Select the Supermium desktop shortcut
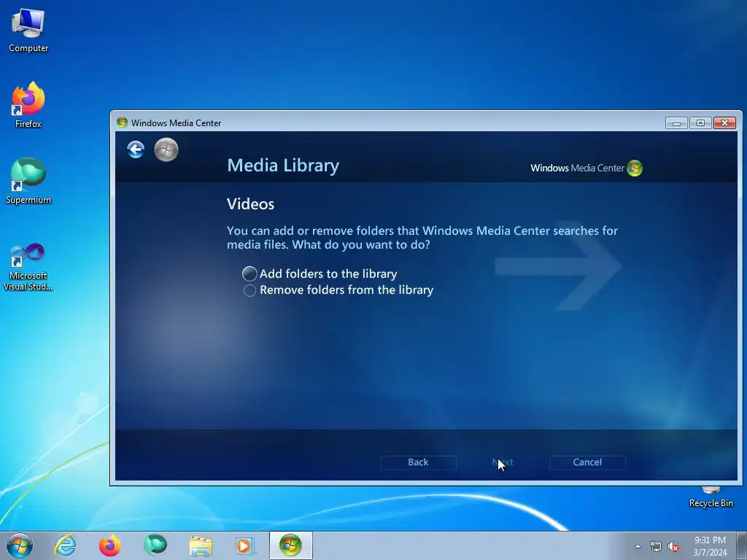Screen dimensions: 747x560 [x=28, y=181]
